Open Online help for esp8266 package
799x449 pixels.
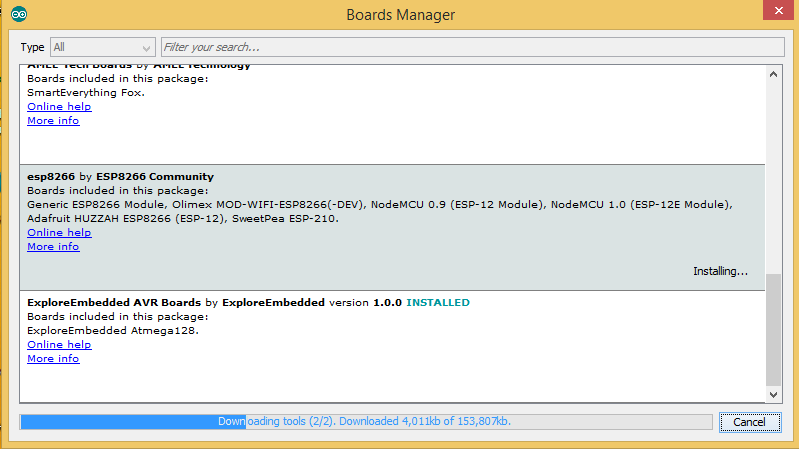click(x=59, y=232)
